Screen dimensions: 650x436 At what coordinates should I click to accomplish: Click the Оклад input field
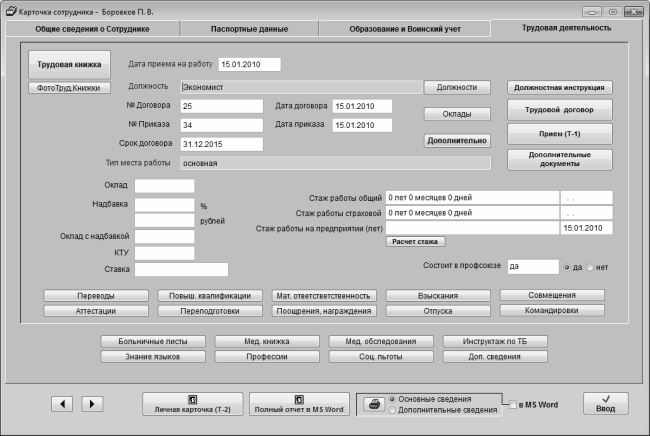(164, 186)
